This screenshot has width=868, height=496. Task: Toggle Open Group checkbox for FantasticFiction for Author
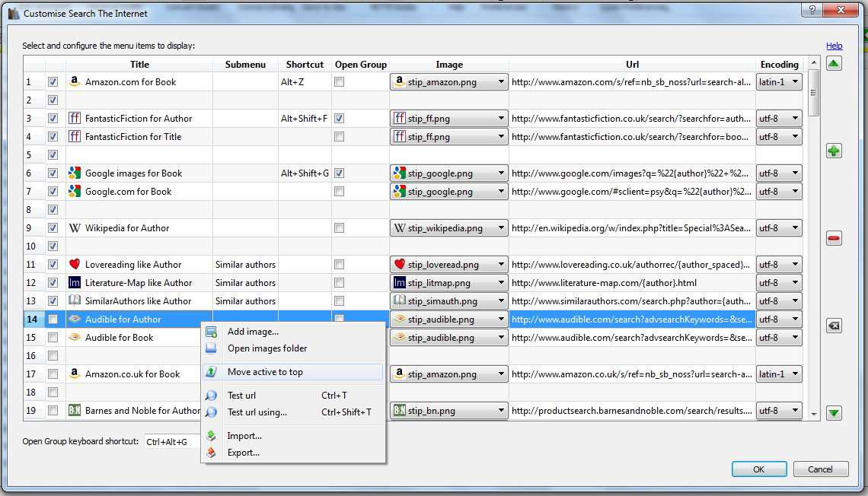[340, 119]
